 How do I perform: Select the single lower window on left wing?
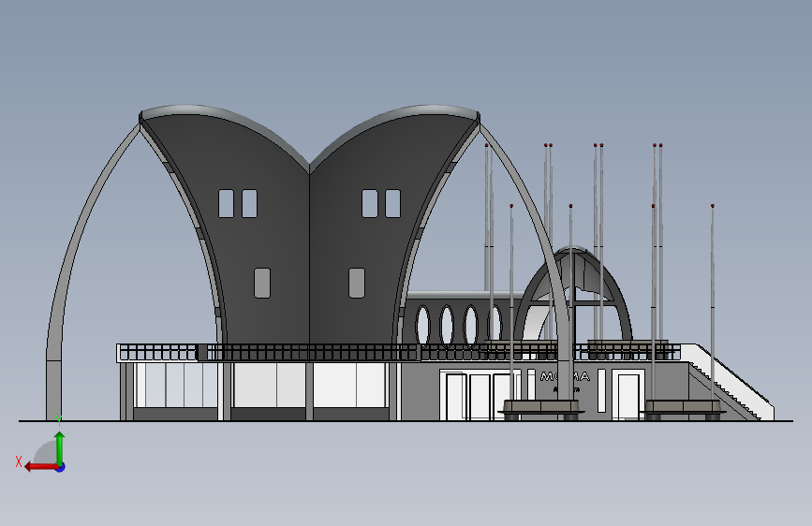[262, 283]
